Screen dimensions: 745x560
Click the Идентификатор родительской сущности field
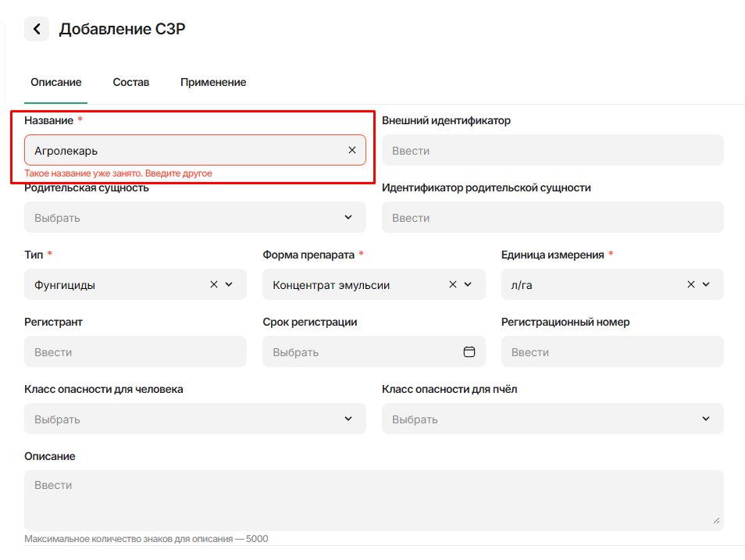click(552, 217)
